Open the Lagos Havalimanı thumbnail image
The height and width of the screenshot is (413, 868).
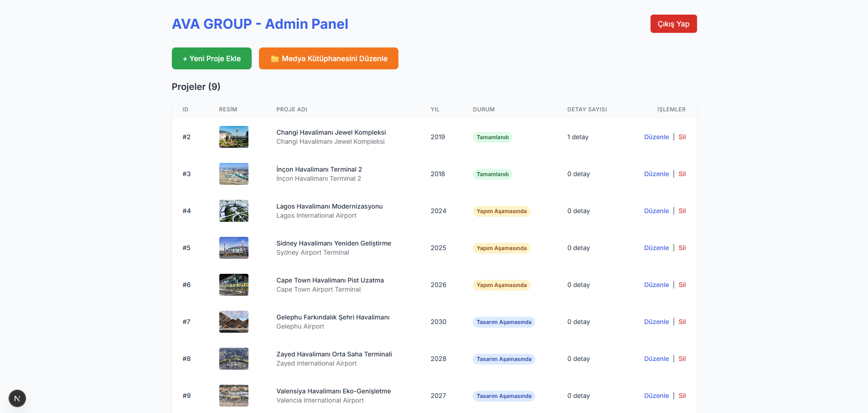[x=234, y=211]
